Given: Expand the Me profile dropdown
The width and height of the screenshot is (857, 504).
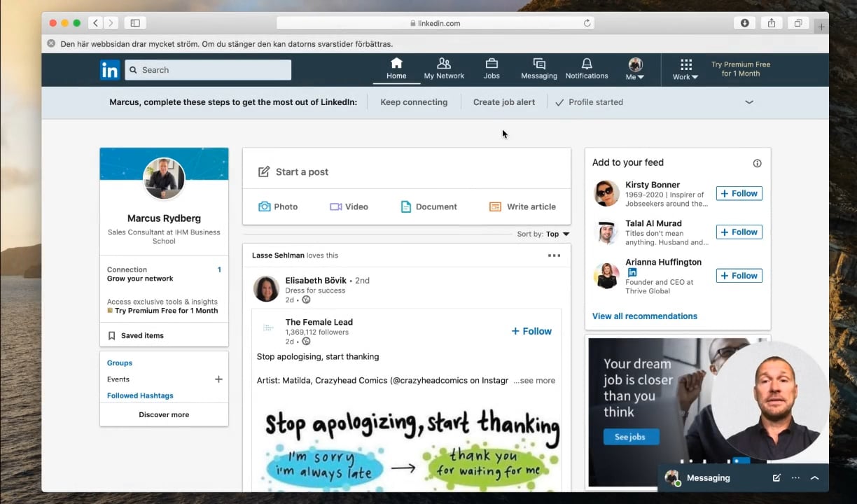Looking at the screenshot, I should 635,69.
